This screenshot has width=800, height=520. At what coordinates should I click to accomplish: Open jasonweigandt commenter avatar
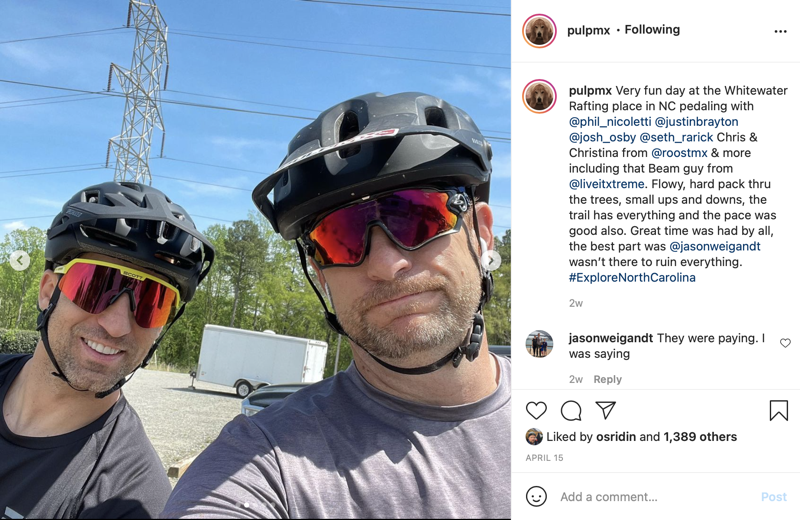click(539, 344)
